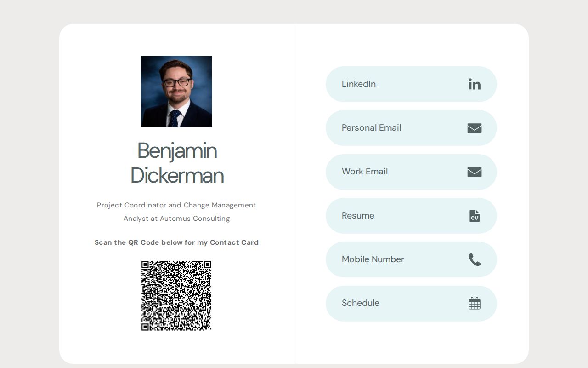
Task: Select the LinkedIn icon inside its pill button
Action: (x=475, y=84)
